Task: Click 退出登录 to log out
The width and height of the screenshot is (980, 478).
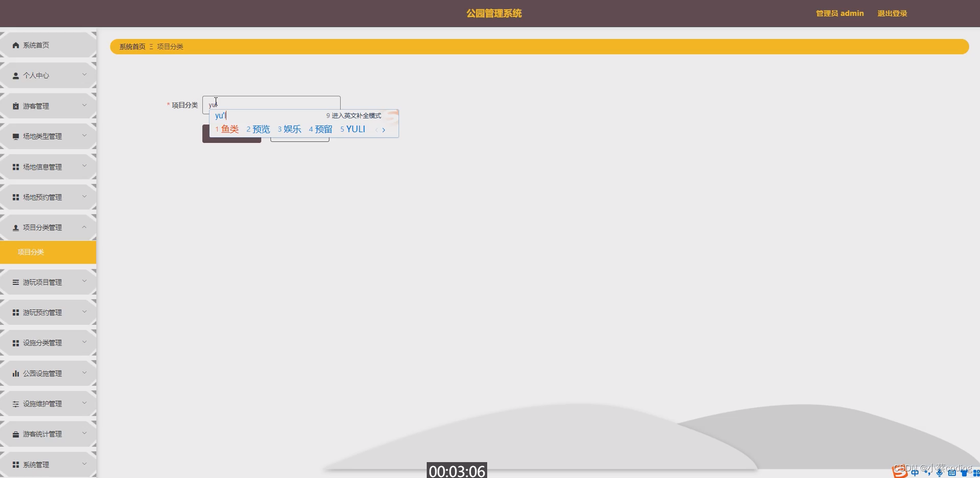Action: (892, 13)
